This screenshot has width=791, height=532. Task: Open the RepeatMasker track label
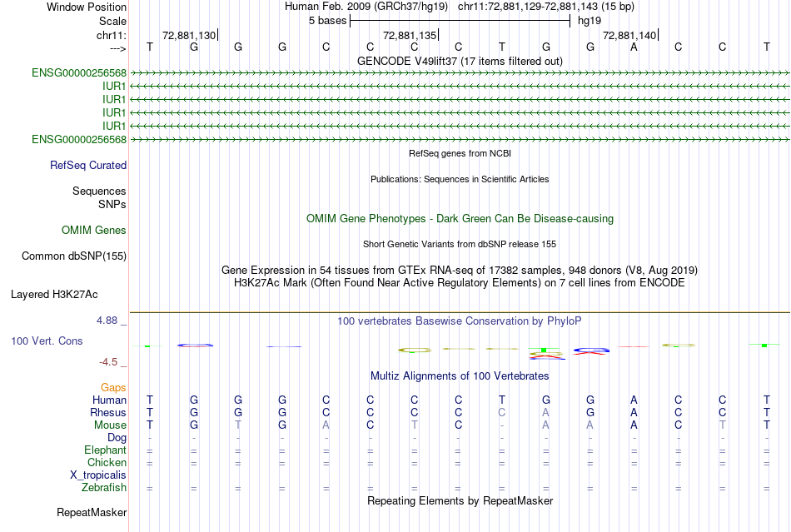coord(92,513)
